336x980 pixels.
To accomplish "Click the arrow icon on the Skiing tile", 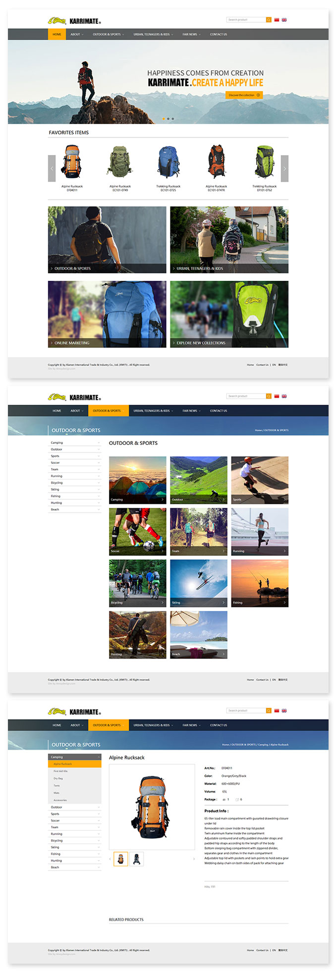I will pyautogui.click(x=224, y=602).
